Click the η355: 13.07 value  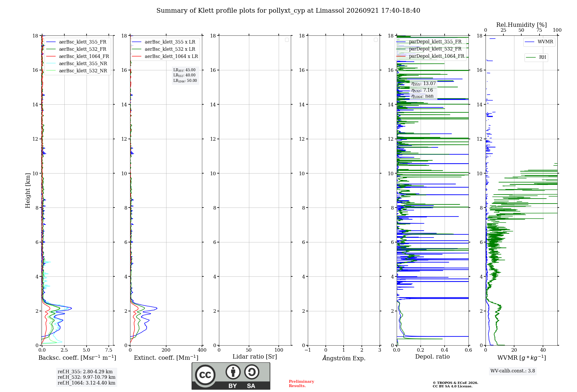pos(424,84)
